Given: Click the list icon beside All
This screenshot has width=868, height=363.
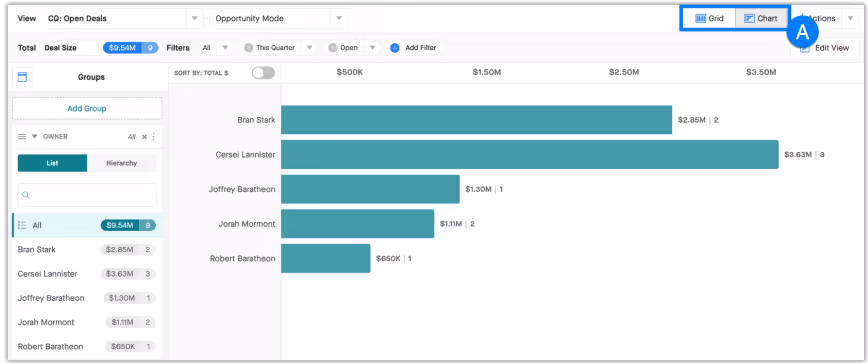Looking at the screenshot, I should coord(22,225).
